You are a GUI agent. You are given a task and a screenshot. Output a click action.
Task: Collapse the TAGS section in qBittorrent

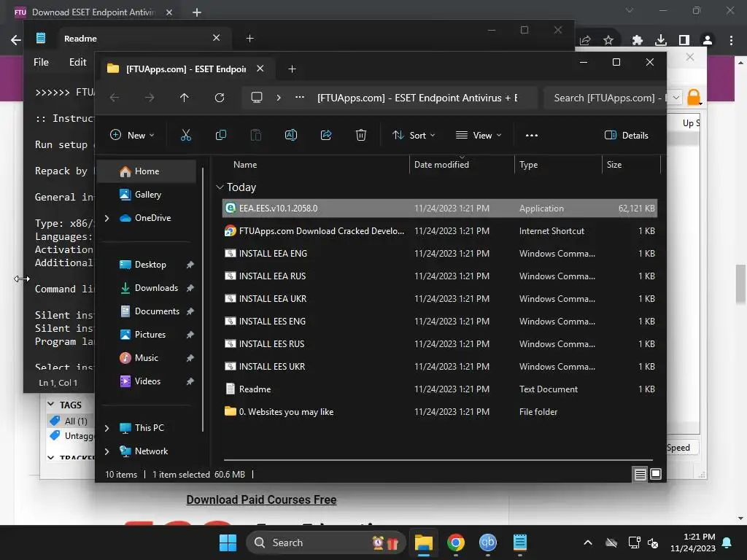point(51,404)
